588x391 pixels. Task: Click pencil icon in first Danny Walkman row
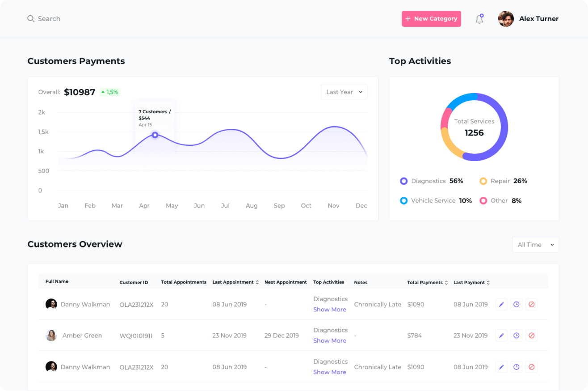[501, 304]
